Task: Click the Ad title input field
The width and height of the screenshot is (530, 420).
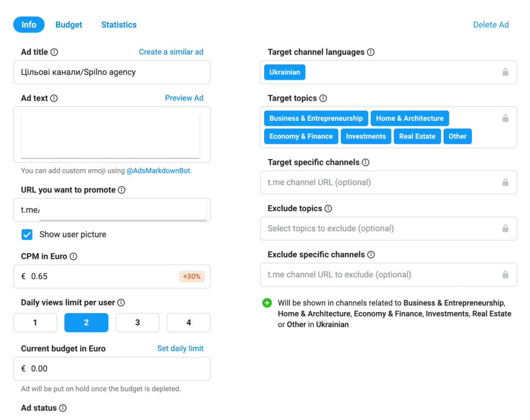Action: [x=112, y=73]
